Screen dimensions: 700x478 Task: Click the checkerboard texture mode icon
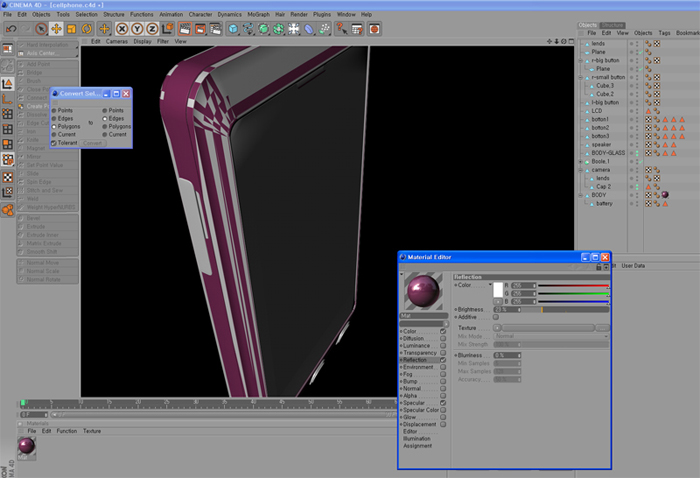click(x=8, y=178)
